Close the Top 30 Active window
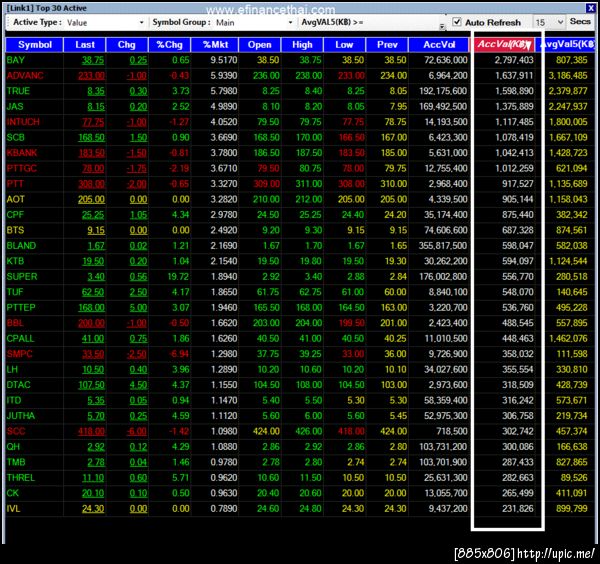 590,8
